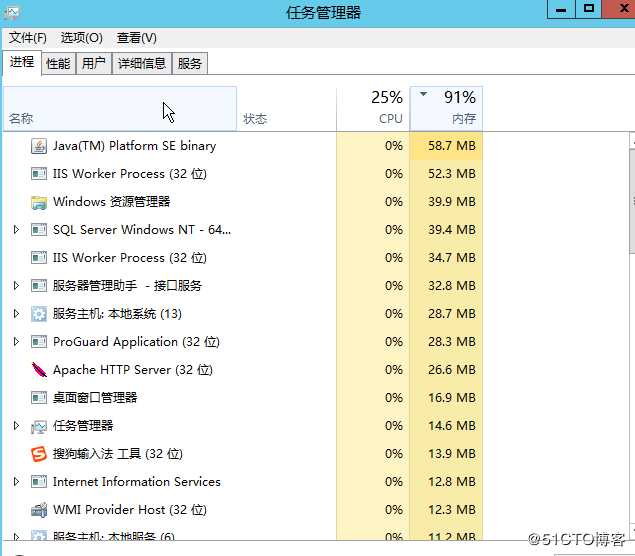Click the Java(TM) Platform SE binary icon
The width and height of the screenshot is (635, 556).
[39, 146]
